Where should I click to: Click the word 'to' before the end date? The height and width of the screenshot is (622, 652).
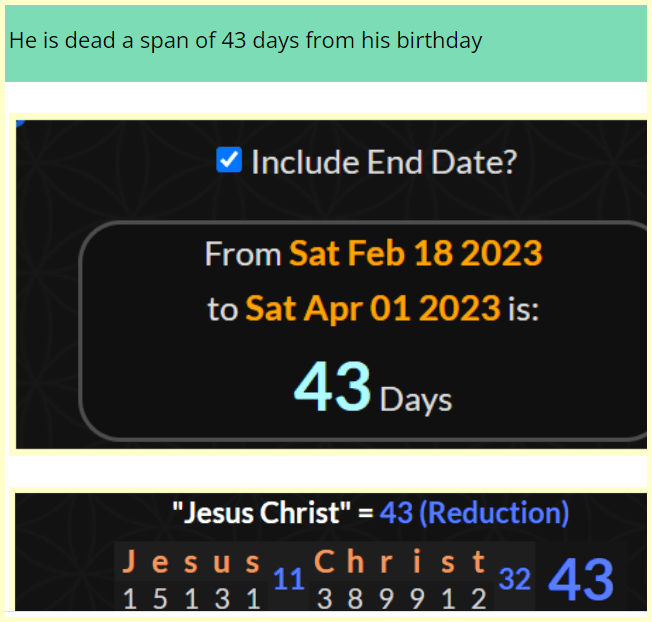[222, 309]
